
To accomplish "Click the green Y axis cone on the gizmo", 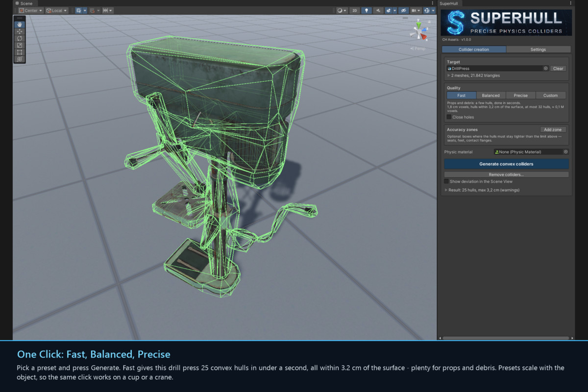I will pyautogui.click(x=418, y=25).
